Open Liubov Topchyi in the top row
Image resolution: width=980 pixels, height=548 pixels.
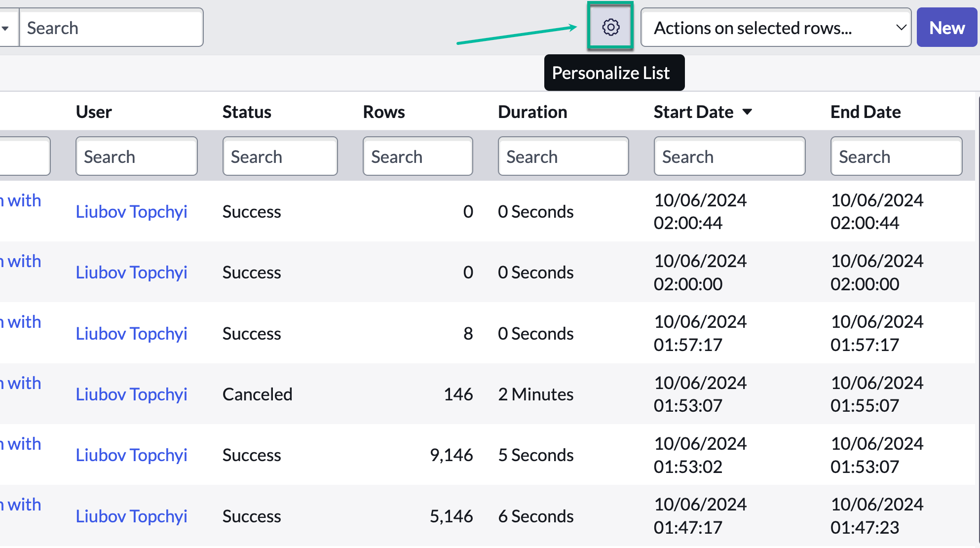(131, 211)
